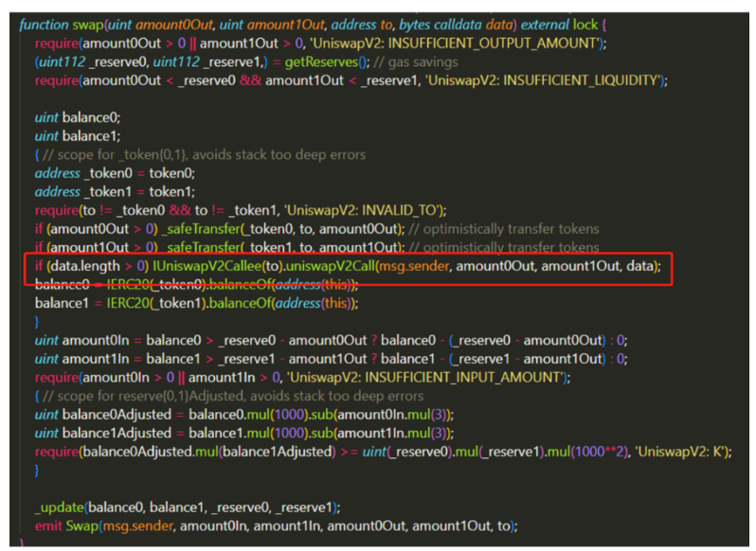Click the 'uint balance0Adjusted' line
Viewport: 756px width, 551px height.
coord(244,415)
